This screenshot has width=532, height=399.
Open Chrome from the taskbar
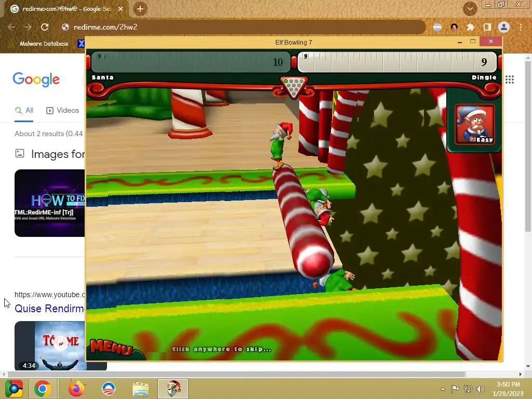tap(43, 389)
